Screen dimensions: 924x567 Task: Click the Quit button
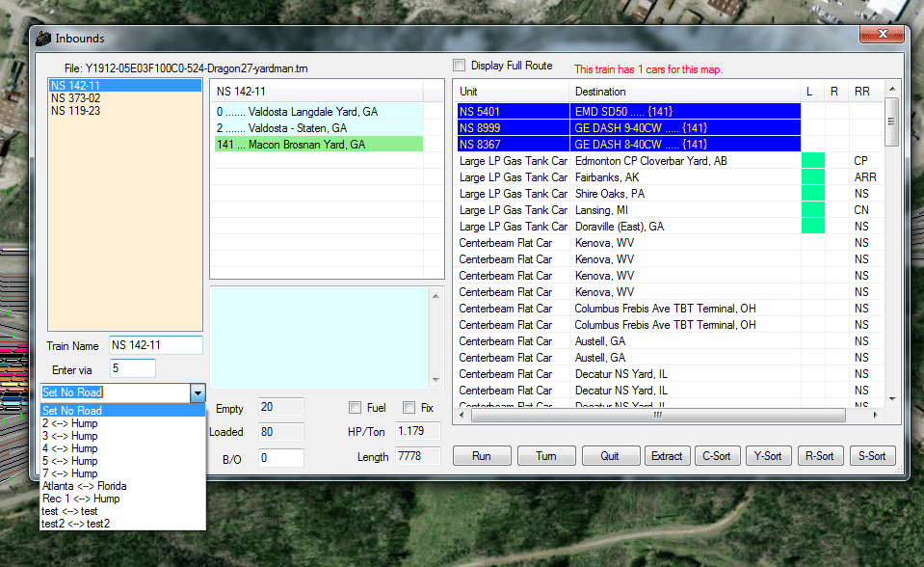[610, 456]
